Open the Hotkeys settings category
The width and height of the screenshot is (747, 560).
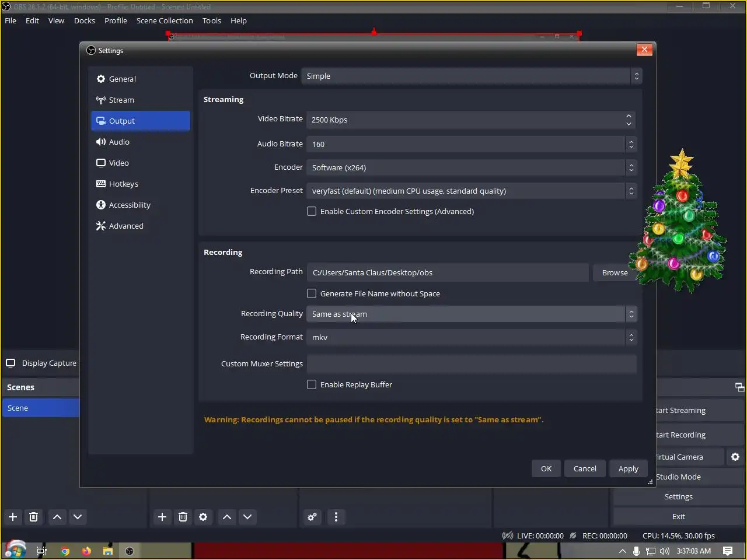click(141, 184)
